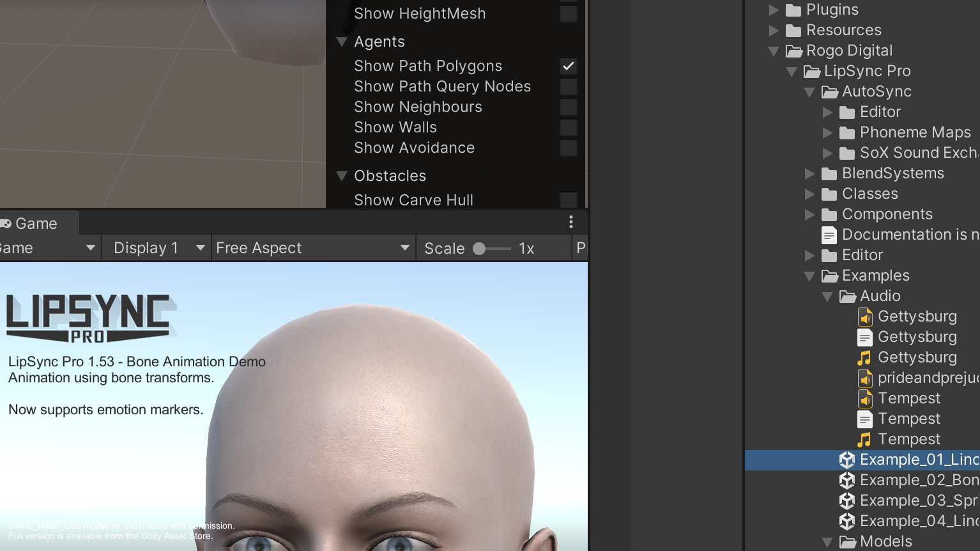
Task: Select the Tempest music note icon
Action: coord(864,439)
